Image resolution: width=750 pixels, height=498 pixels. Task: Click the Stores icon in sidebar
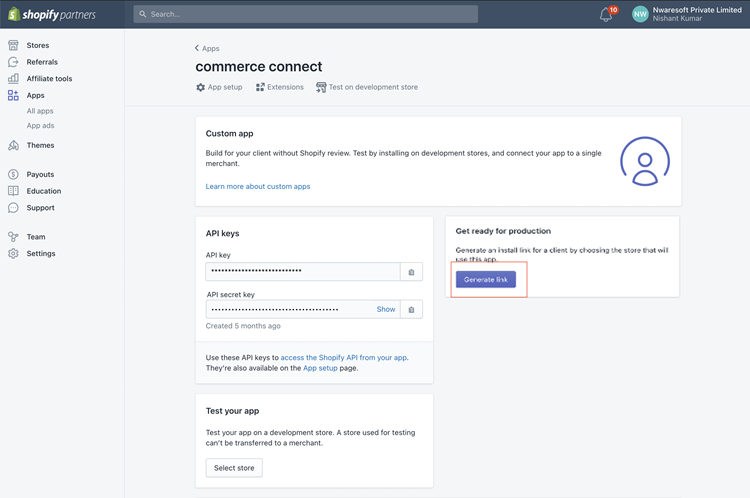coord(13,45)
